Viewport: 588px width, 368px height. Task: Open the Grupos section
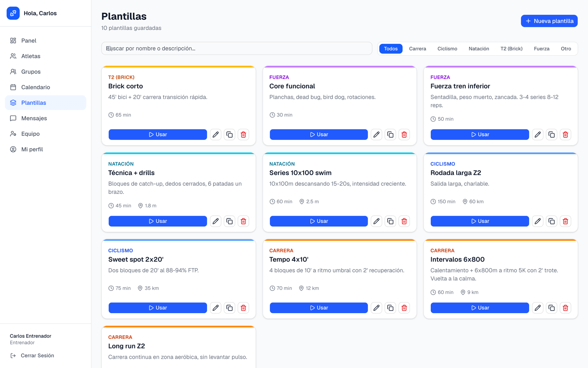point(46,72)
